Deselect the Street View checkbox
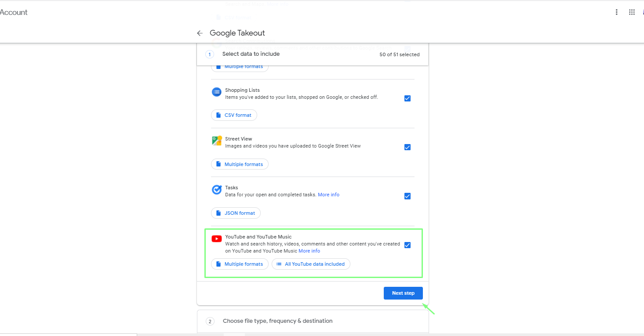The width and height of the screenshot is (644, 336). point(408,147)
